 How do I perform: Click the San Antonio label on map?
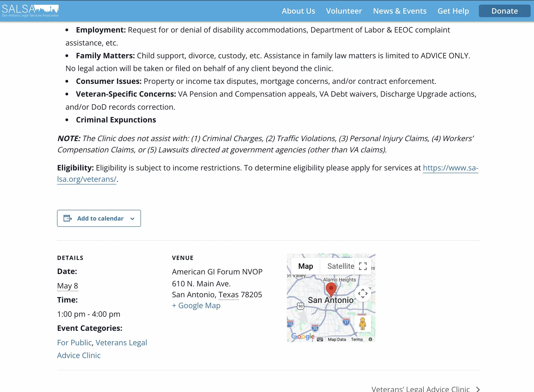[331, 300]
